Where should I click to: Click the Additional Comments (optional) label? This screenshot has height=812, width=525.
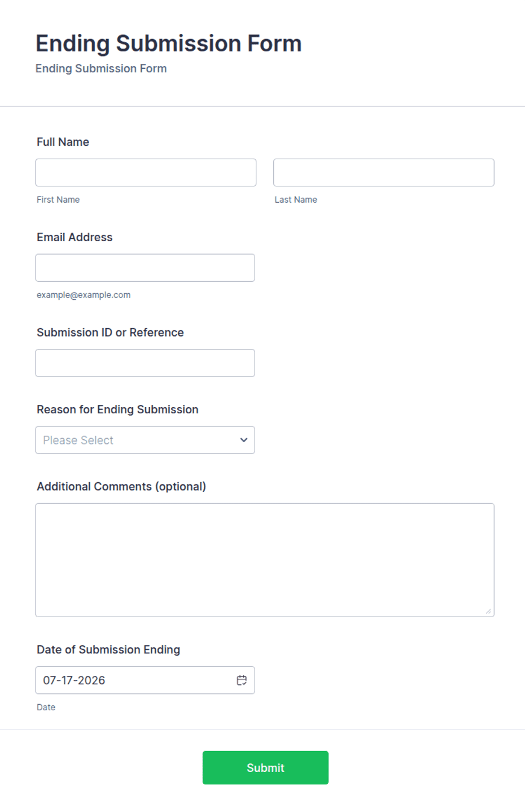point(121,486)
